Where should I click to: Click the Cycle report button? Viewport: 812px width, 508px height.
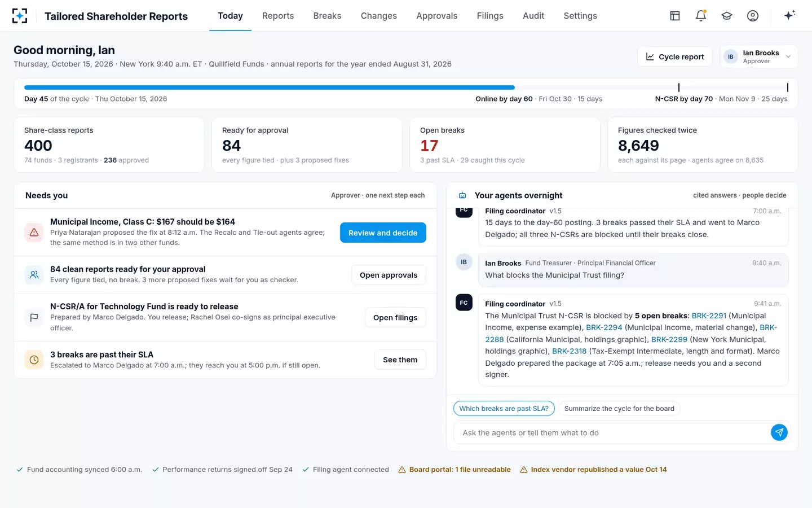[675, 56]
